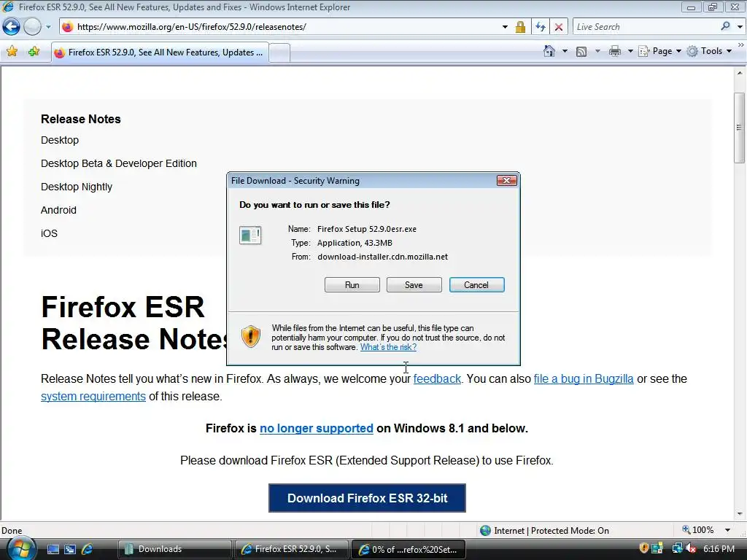The width and height of the screenshot is (747, 560).
Task: Follow the feedback hyperlink
Action: (438, 378)
